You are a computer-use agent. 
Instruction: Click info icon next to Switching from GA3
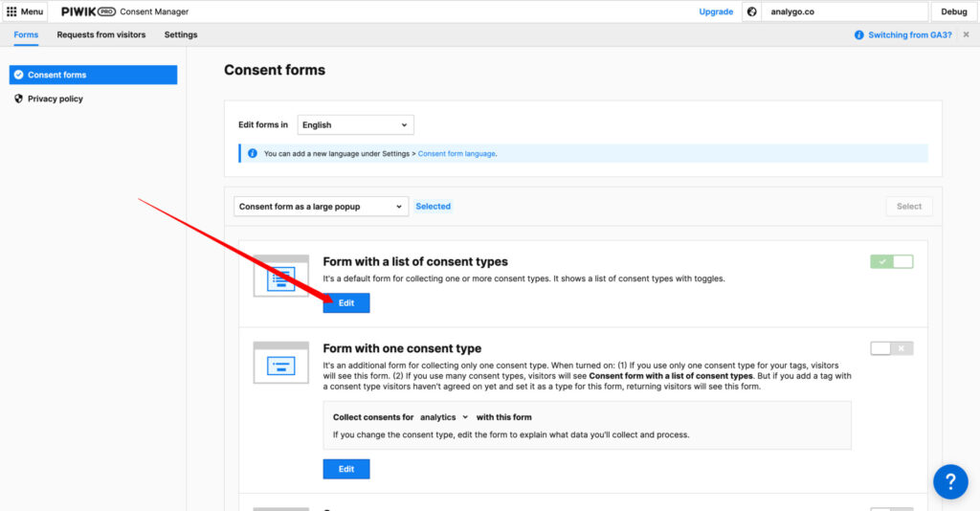tap(858, 35)
